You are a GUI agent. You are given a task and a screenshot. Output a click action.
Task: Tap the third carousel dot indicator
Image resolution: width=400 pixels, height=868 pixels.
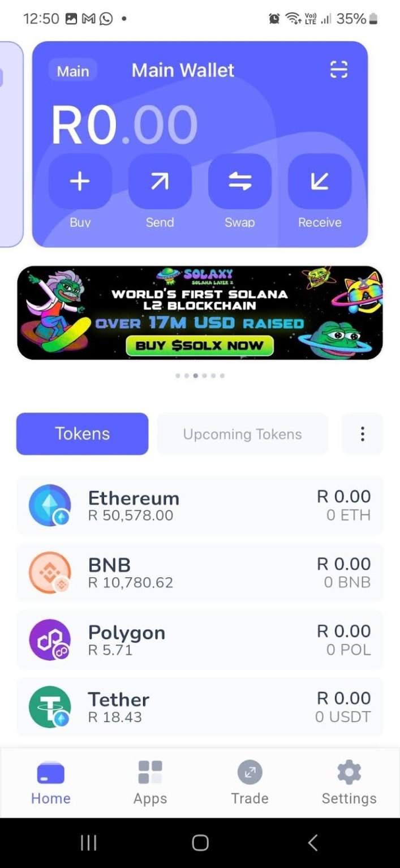coord(195,375)
